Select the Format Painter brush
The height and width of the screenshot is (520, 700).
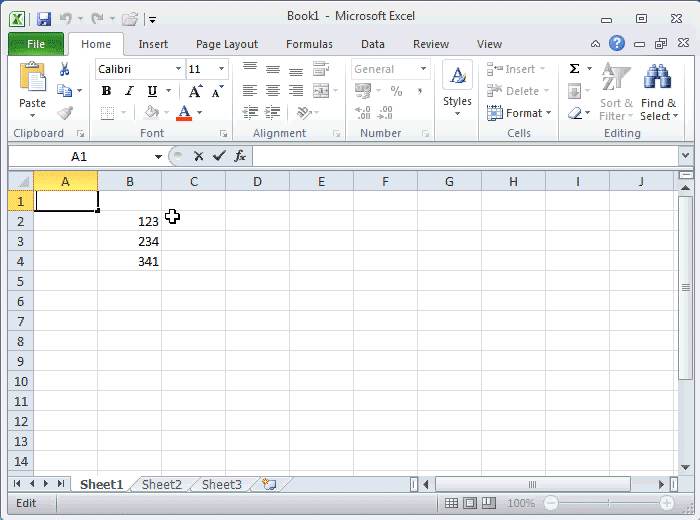click(x=65, y=113)
